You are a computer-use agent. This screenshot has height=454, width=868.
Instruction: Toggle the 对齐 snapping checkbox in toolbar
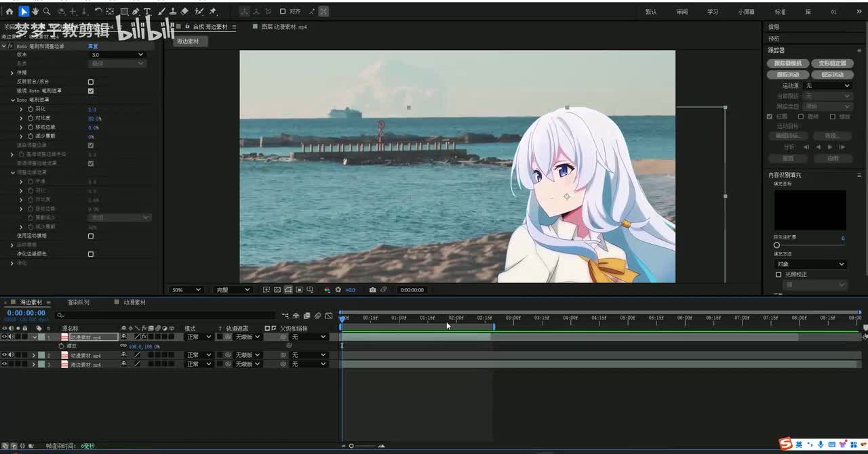[x=283, y=12]
